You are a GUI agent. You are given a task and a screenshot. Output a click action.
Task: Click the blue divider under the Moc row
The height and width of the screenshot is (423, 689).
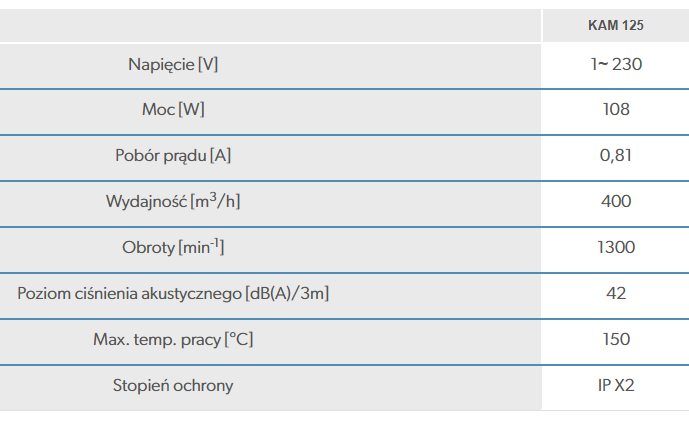344,135
